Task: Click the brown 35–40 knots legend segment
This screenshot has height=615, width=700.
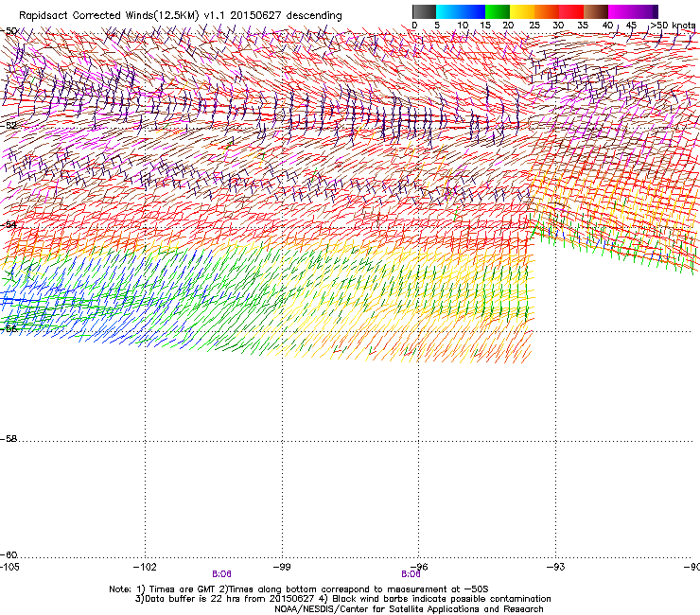Action: point(596,11)
